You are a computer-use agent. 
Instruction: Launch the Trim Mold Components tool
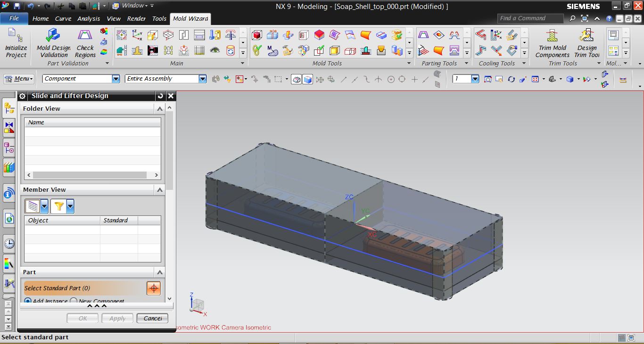(x=552, y=43)
